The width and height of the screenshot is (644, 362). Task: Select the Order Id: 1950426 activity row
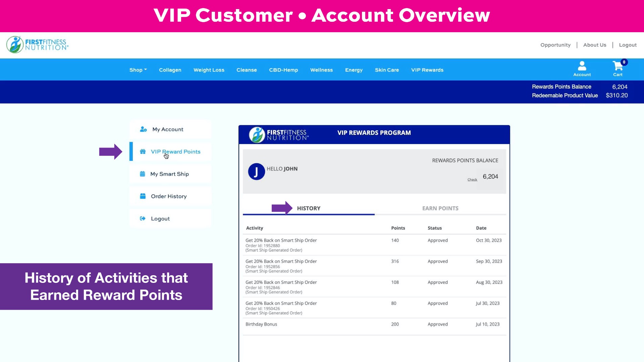[374, 308]
